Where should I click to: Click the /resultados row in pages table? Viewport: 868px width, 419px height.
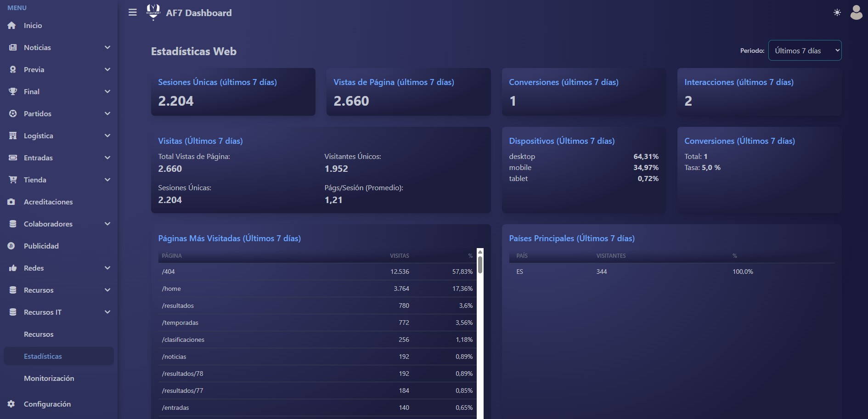pyautogui.click(x=317, y=306)
